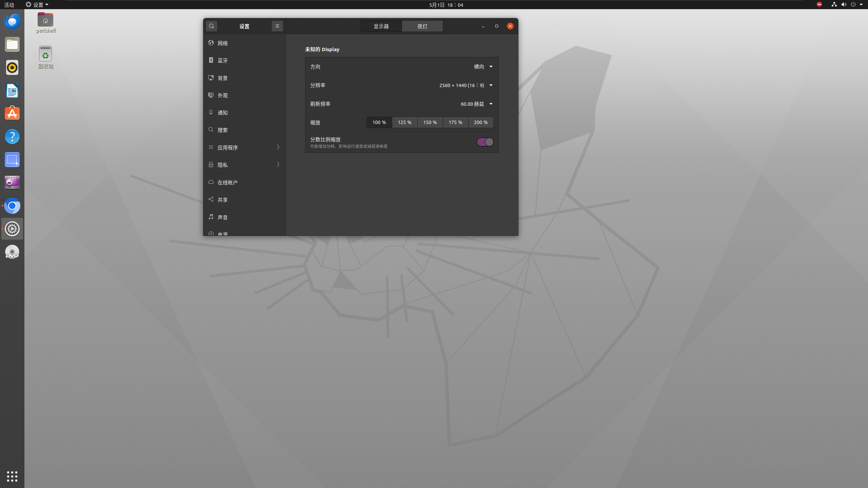
Task: Toggle fractional scaling (分数比例缩放) switch
Action: [485, 142]
